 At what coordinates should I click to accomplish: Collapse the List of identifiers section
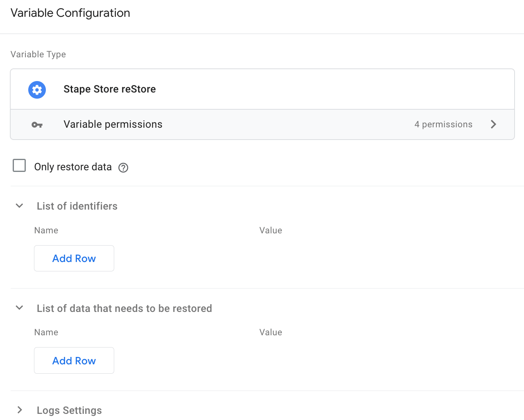19,206
